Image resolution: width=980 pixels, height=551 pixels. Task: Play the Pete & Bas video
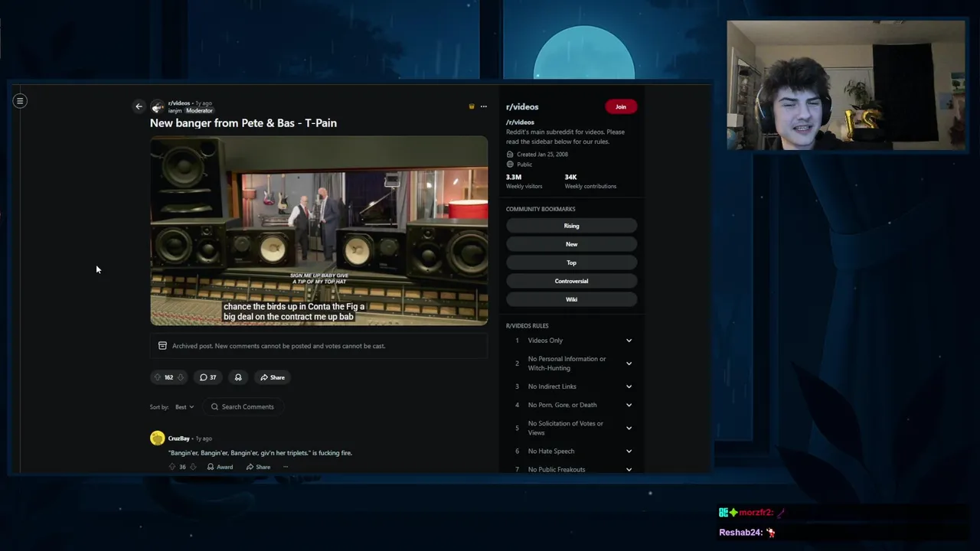pos(318,231)
